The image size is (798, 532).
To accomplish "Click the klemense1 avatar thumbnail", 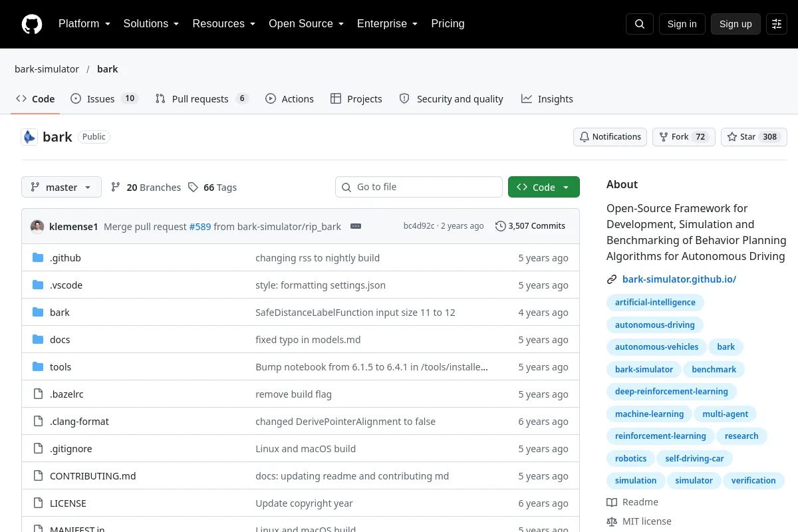I will pos(37,226).
